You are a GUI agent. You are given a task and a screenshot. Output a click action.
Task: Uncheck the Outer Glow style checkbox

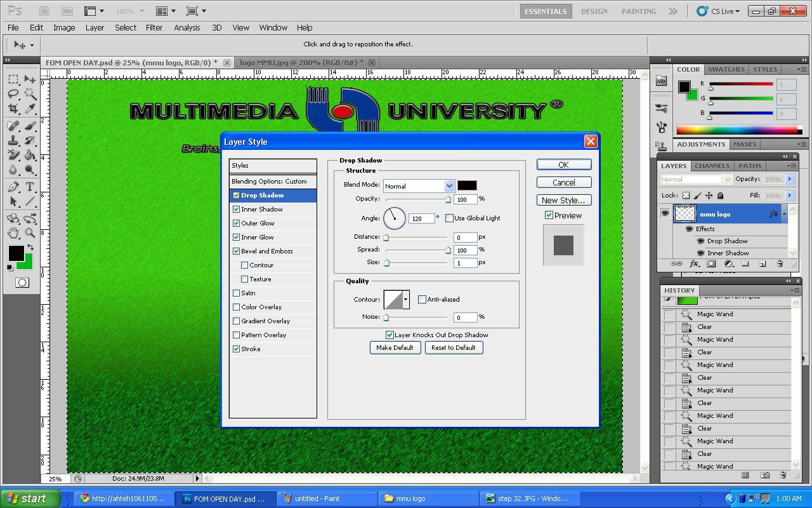[236, 224]
